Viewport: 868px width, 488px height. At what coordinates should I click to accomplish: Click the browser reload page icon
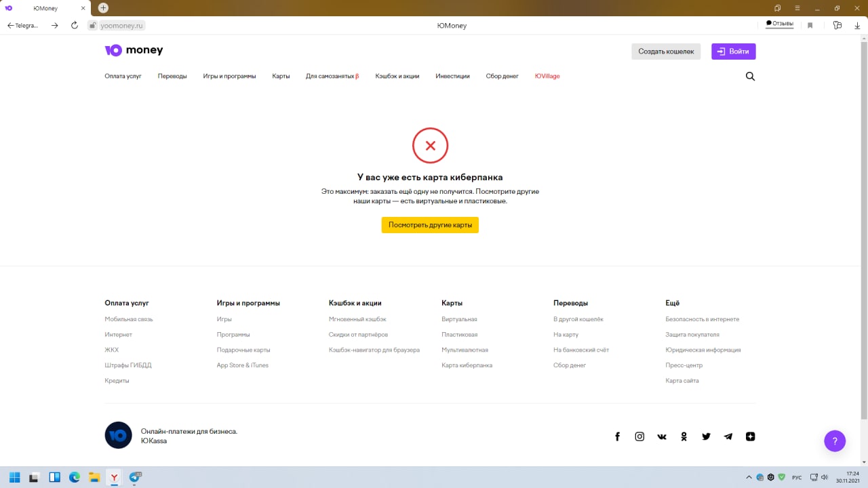tap(75, 25)
